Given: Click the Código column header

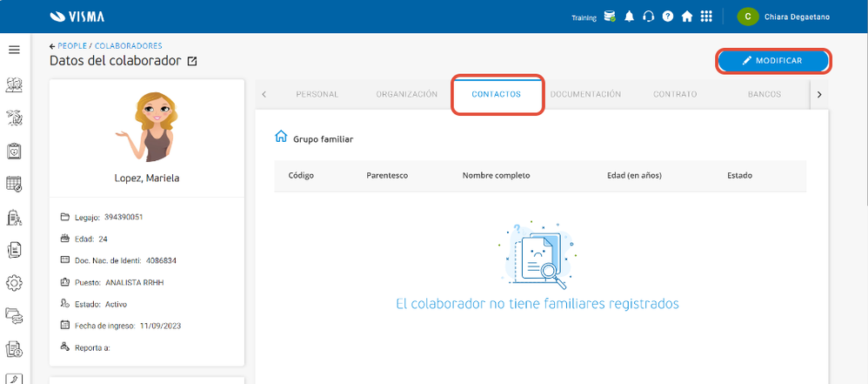Looking at the screenshot, I should [x=301, y=176].
